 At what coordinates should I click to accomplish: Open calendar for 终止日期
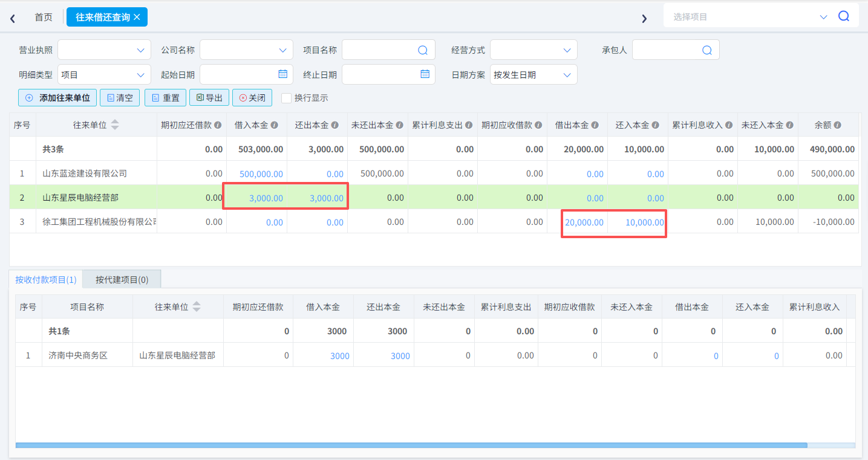pos(425,74)
